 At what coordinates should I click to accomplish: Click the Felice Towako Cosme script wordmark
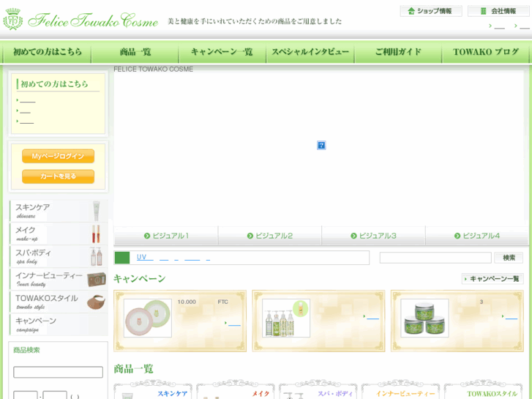(93, 20)
